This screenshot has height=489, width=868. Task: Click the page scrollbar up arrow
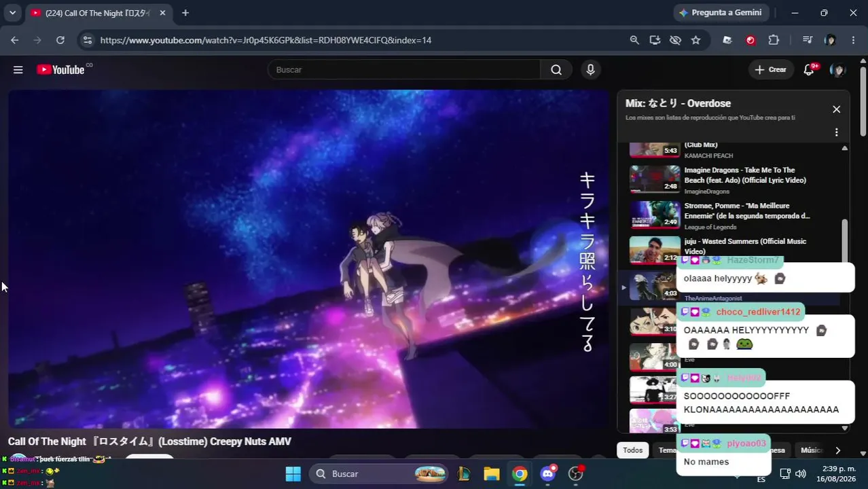[863, 62]
